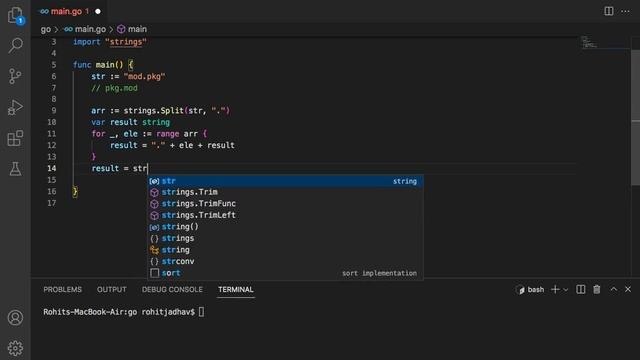This screenshot has height=360, width=640.
Task: Switch to the OUTPUT tab
Action: click(x=111, y=289)
